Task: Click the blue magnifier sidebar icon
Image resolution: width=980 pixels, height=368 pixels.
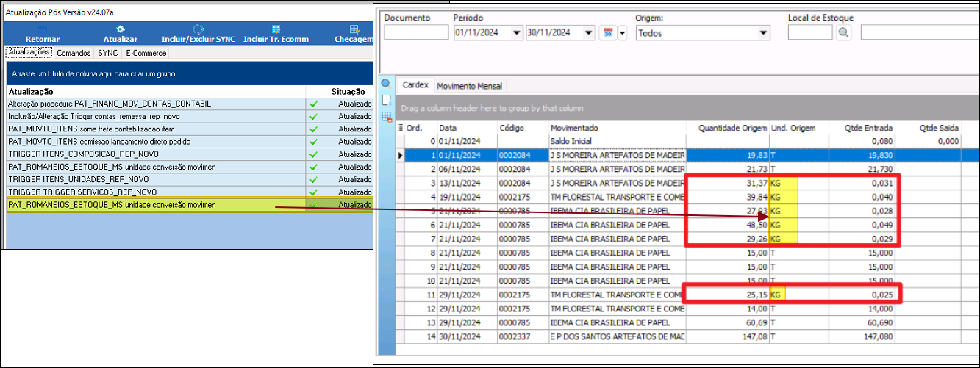Action: click(385, 83)
